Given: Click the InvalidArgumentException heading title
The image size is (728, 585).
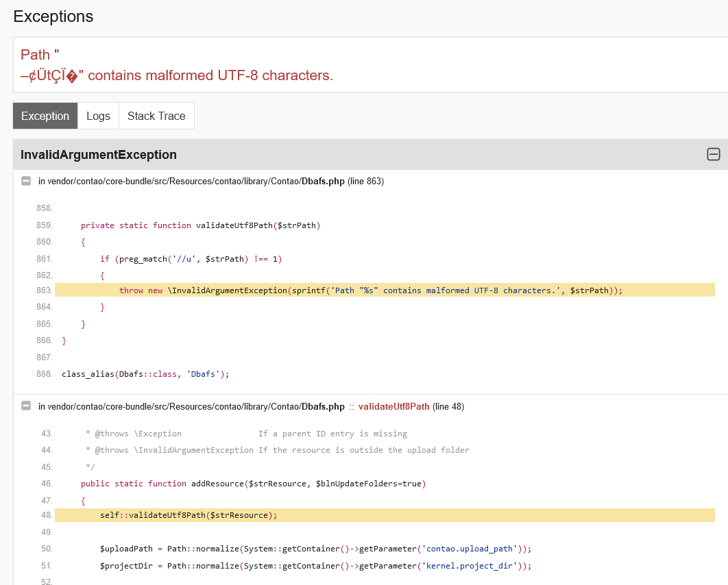Looking at the screenshot, I should pos(99,155).
